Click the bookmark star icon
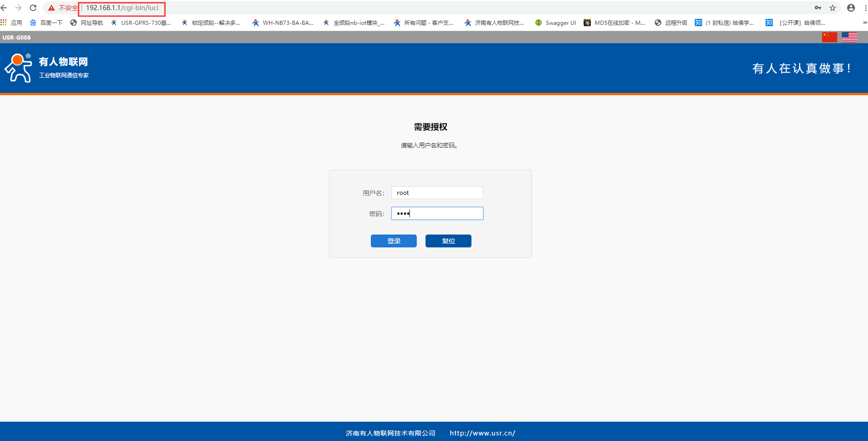This screenshot has width=868, height=441. [833, 8]
